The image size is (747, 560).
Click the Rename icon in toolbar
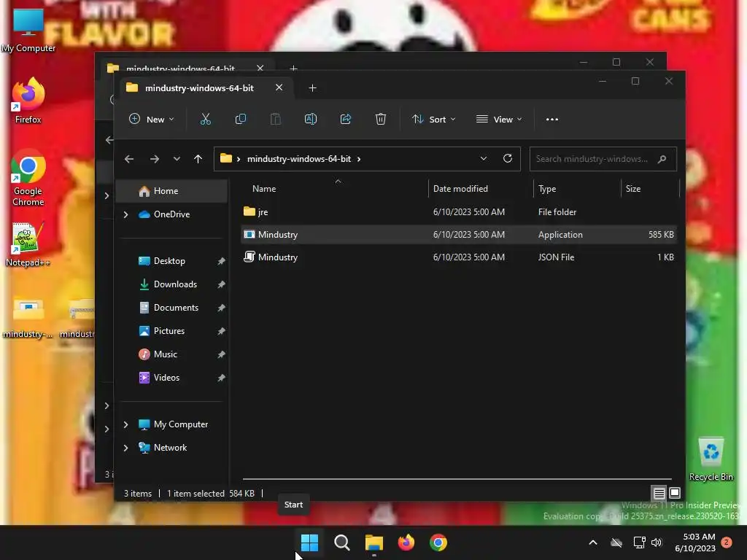coord(311,119)
